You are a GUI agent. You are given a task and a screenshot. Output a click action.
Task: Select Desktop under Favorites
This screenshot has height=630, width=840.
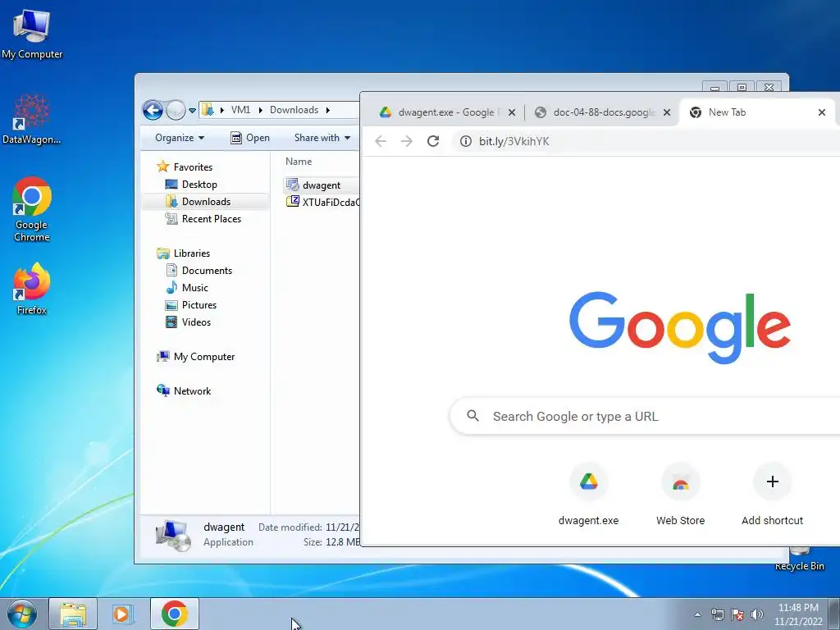(191, 185)
